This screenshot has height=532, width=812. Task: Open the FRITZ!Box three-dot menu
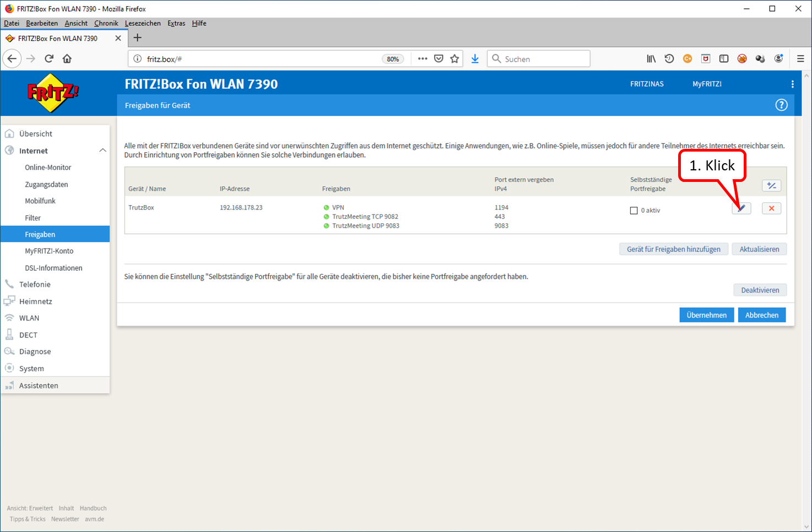pos(792,84)
